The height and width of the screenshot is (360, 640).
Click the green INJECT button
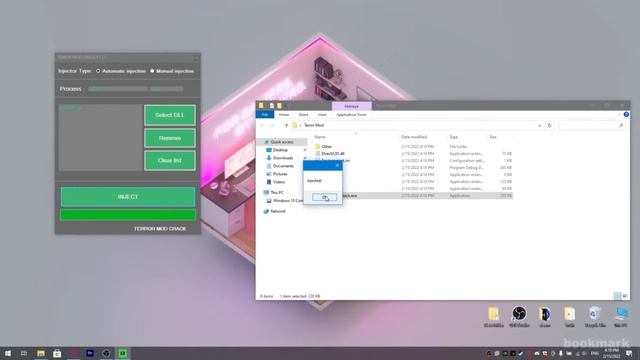coord(128,197)
